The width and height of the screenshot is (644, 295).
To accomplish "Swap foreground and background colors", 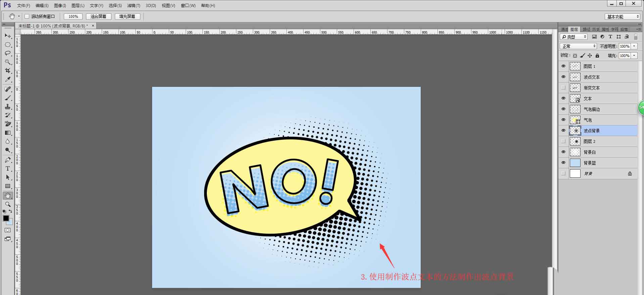I will pyautogui.click(x=10, y=211).
